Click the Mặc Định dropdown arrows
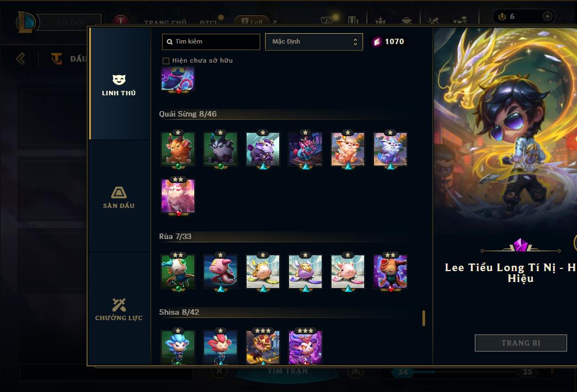The image size is (577, 392). (355, 41)
